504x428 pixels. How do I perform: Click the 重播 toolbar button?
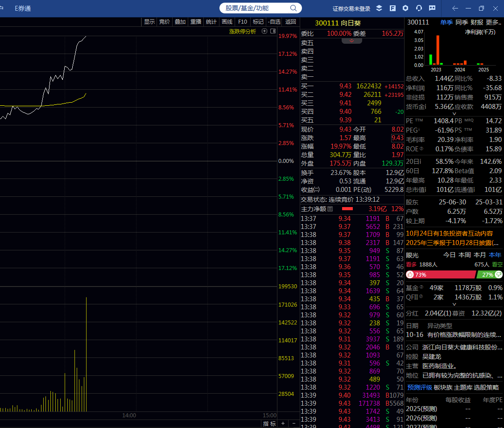(x=196, y=21)
